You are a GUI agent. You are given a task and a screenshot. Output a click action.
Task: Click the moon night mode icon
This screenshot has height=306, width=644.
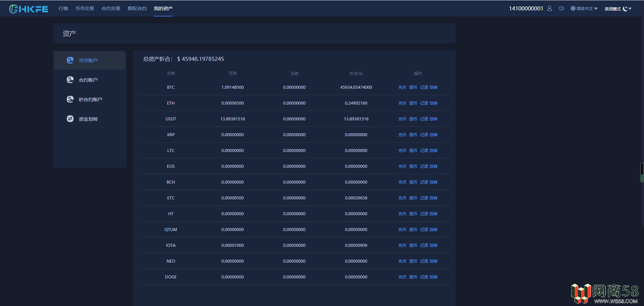(625, 9)
